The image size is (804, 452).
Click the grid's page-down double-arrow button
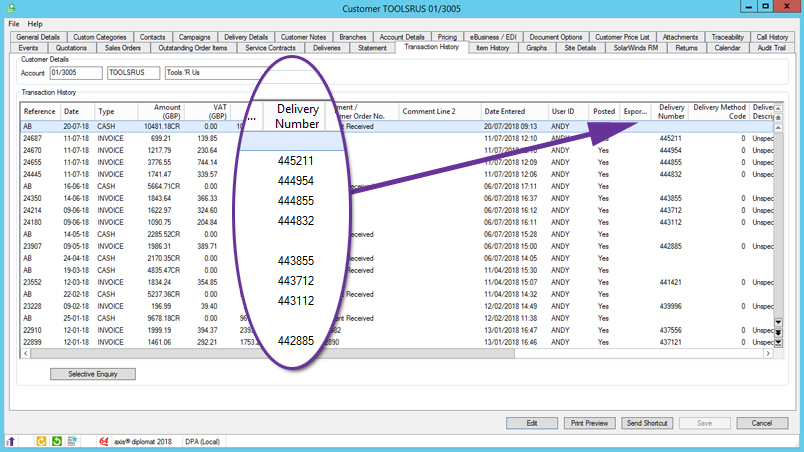pos(778,333)
